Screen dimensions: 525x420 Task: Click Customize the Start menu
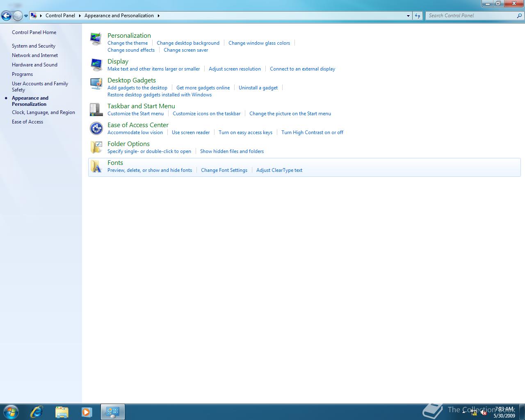pyautogui.click(x=135, y=114)
